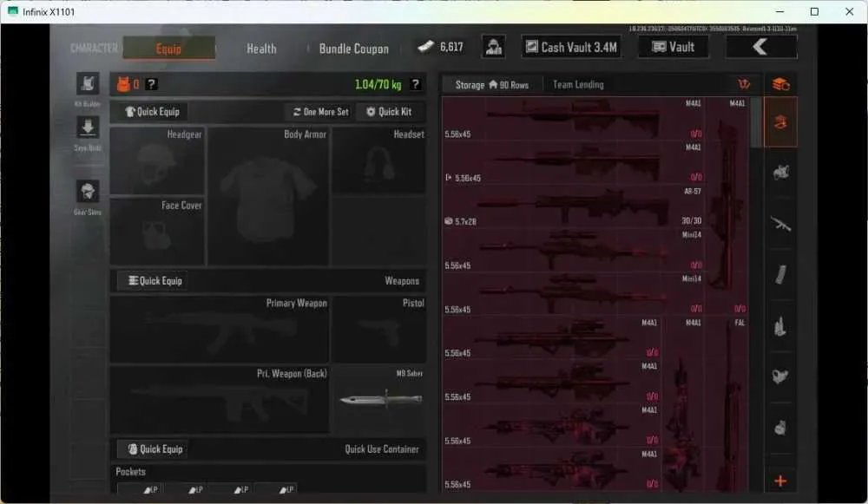Click the orange sort icon in Storage header
The width and height of the screenshot is (868, 504).
click(744, 84)
